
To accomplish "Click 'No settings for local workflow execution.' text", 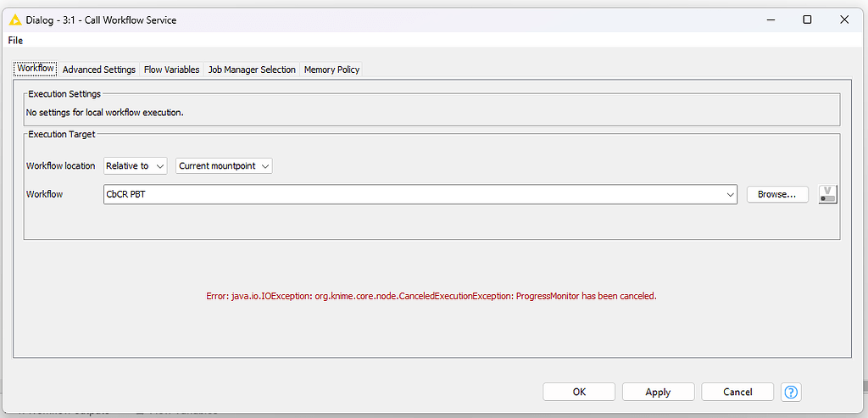I will point(104,113).
